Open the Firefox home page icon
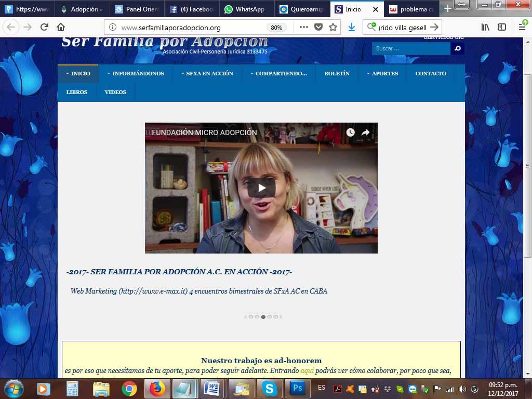 click(61, 27)
